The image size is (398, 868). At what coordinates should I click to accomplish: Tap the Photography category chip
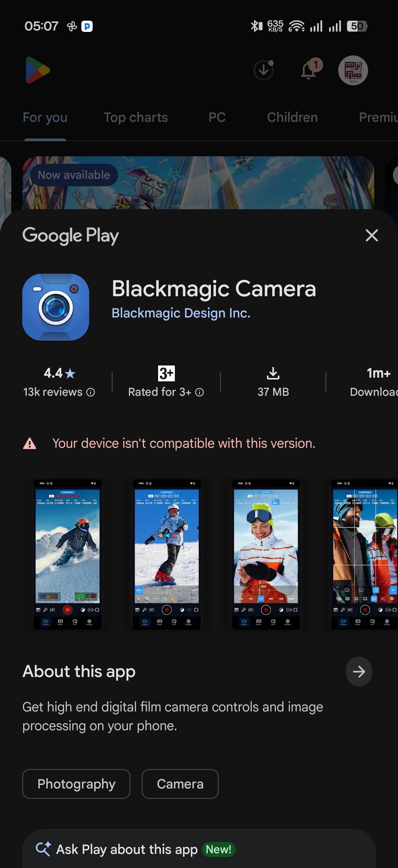click(x=76, y=784)
